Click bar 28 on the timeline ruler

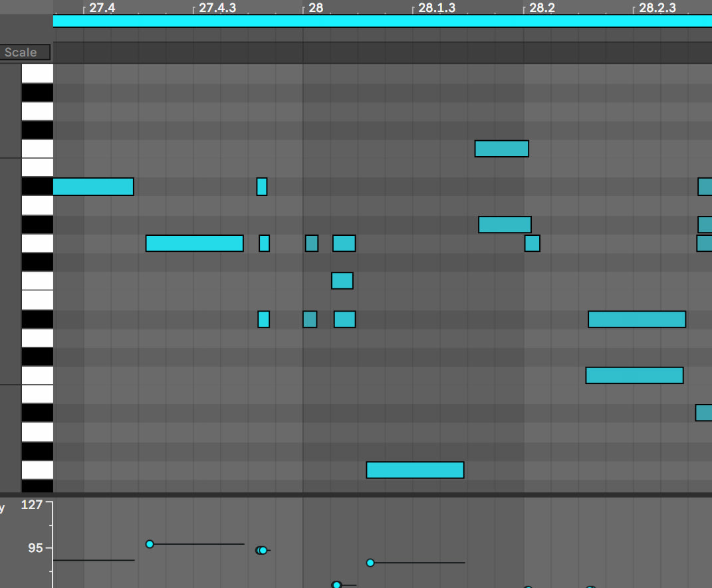pyautogui.click(x=316, y=8)
